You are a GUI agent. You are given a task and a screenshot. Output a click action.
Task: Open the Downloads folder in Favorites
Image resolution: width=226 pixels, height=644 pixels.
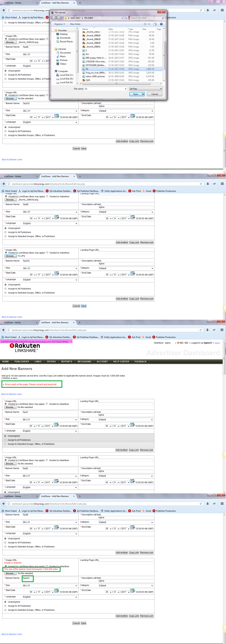pos(65,38)
